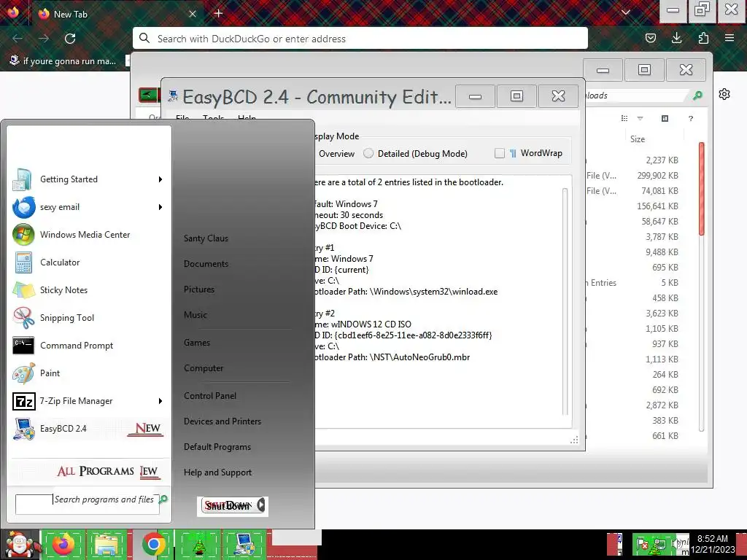747x560 pixels.
Task: Open Shut Down options arrow
Action: pyautogui.click(x=261, y=505)
